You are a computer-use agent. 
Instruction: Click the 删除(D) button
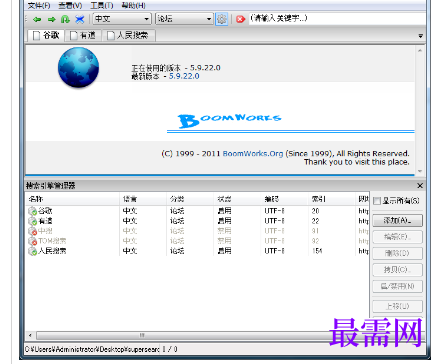pos(397,253)
